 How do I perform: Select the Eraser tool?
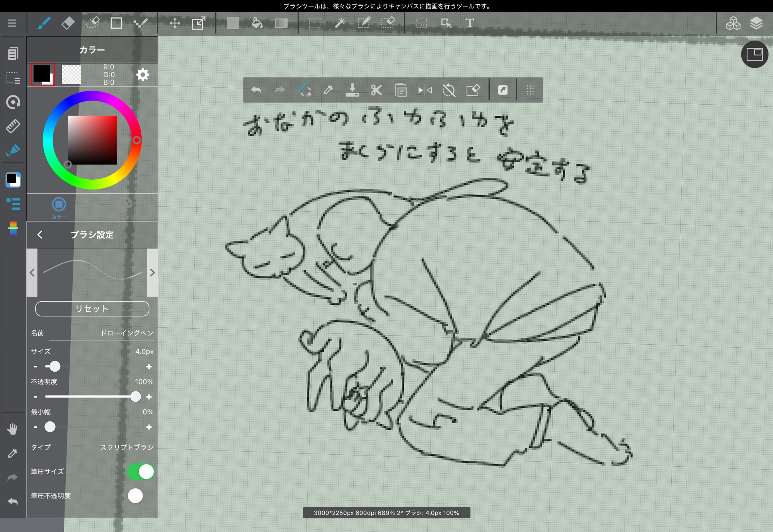tap(68, 23)
